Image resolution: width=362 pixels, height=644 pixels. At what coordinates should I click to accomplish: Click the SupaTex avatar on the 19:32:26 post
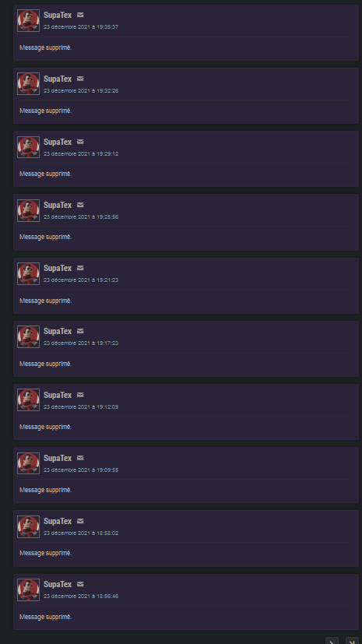click(28, 84)
